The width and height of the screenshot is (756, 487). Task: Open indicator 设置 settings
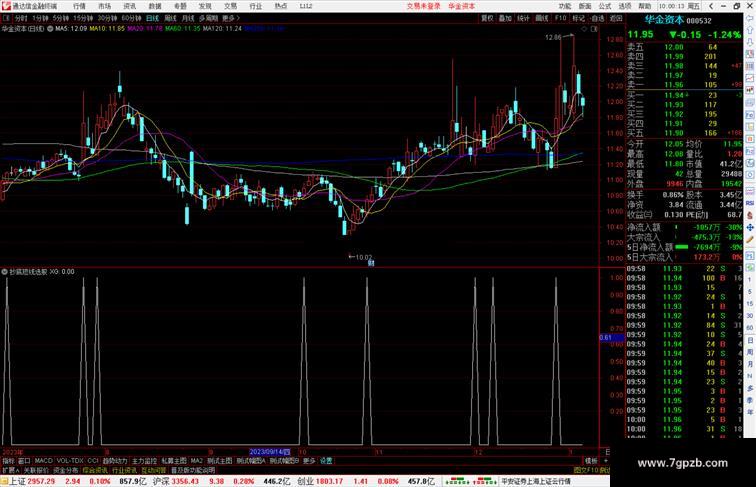(326, 461)
